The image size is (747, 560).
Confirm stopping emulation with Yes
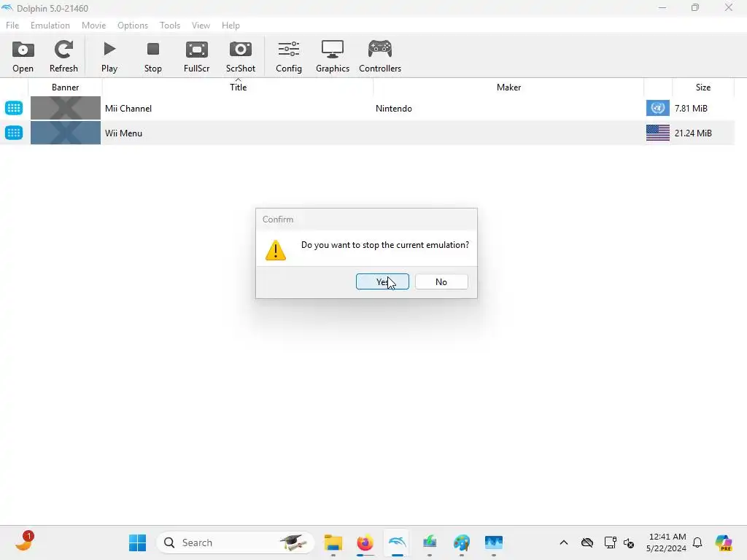(x=382, y=282)
